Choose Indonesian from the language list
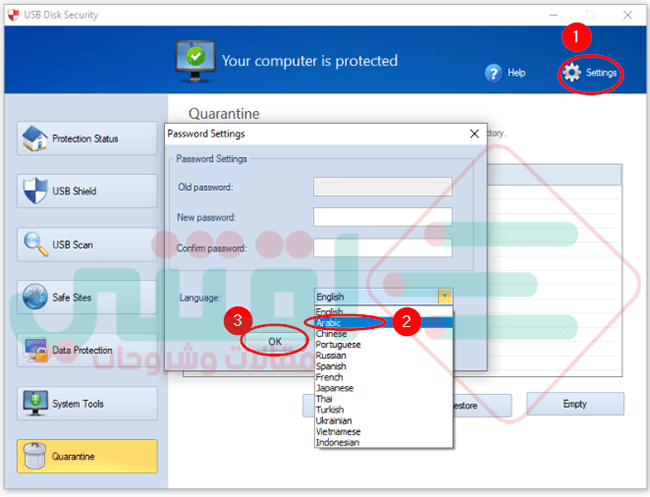Image resolution: width=650 pixels, height=497 pixels. tap(383, 442)
